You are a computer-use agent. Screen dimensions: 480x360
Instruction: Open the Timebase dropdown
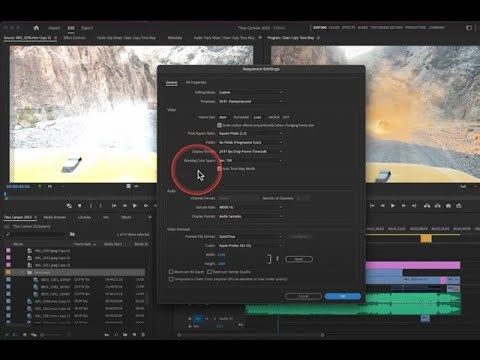(250, 101)
